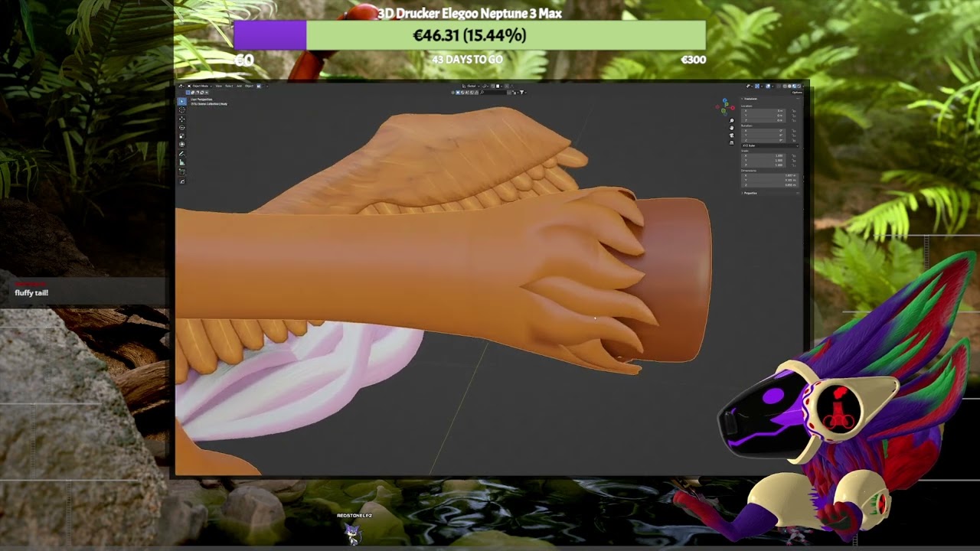Toggle the camera view icon
Image resolution: width=980 pixels, height=551 pixels.
[732, 135]
